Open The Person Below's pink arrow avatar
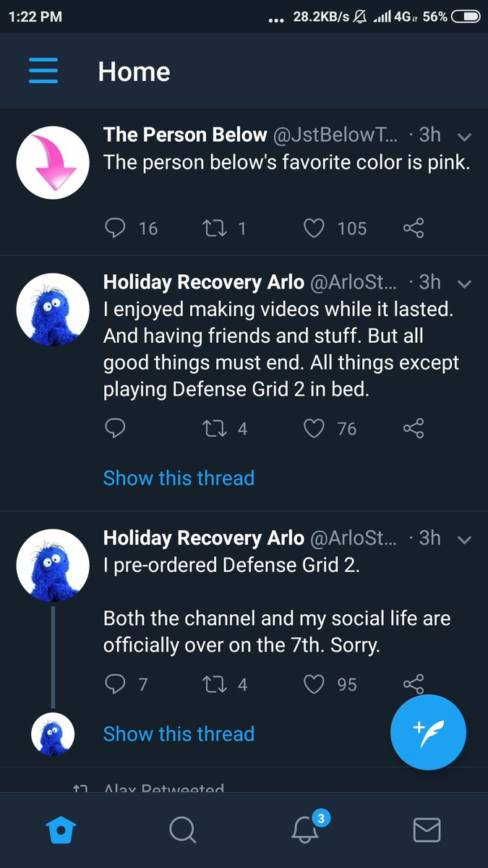488x868 pixels. (x=52, y=163)
